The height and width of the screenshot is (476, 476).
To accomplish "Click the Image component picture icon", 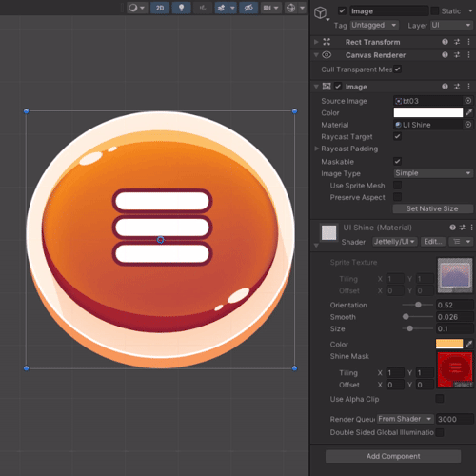I will [327, 87].
